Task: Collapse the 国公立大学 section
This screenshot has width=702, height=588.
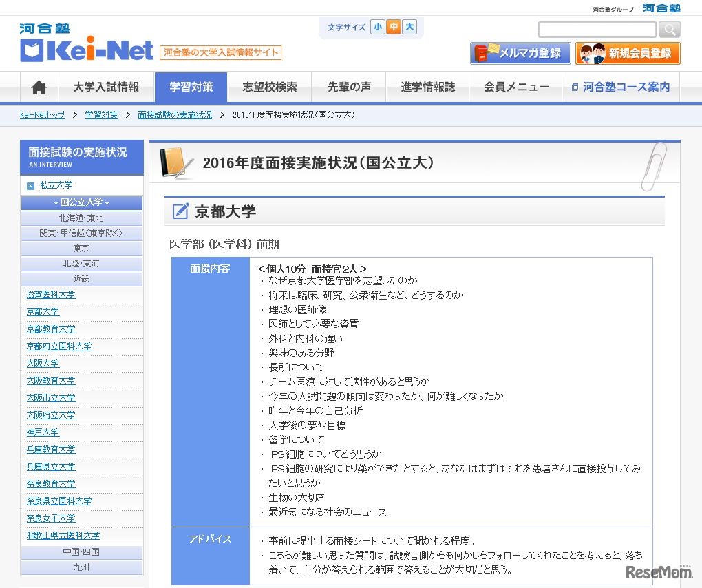Action: pos(81,202)
